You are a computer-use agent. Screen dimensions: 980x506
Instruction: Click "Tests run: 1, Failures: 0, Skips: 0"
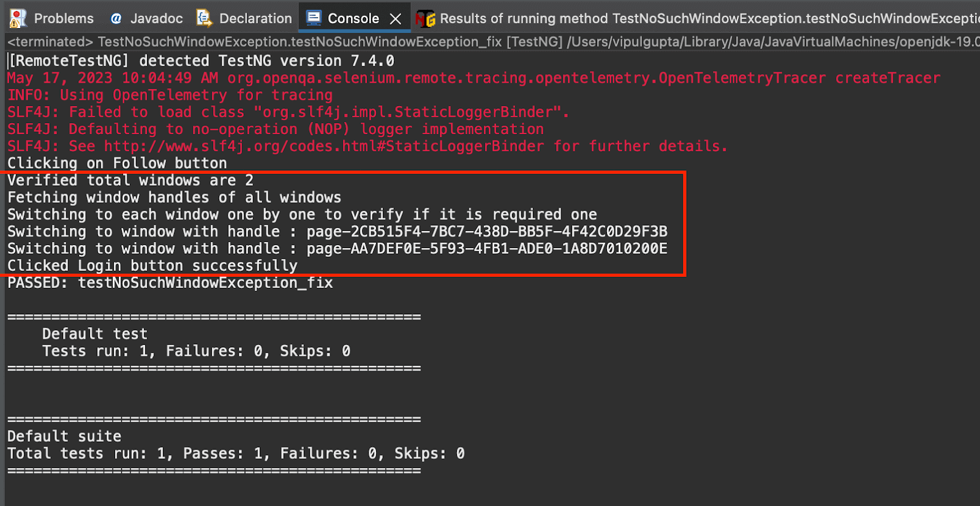pyautogui.click(x=196, y=351)
